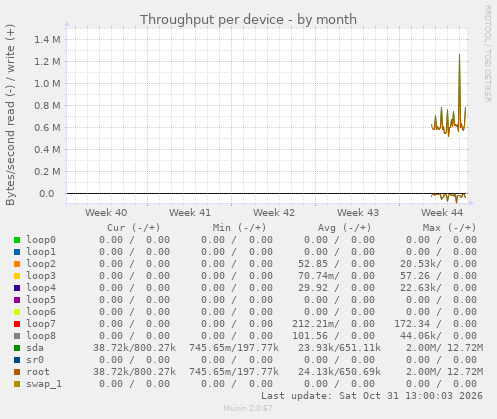The width and height of the screenshot is (497, 419).
Task: Click the loop4 Max read value 22.63k
Action: (418, 288)
